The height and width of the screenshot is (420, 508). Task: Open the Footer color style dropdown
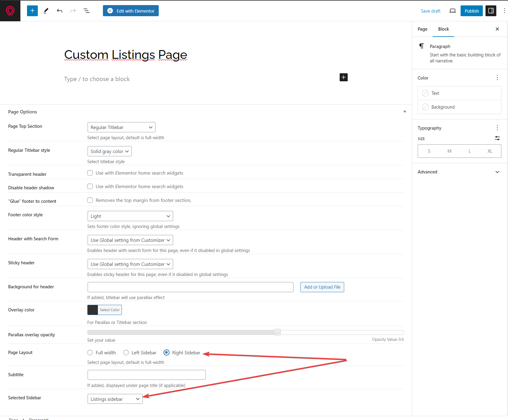click(130, 216)
